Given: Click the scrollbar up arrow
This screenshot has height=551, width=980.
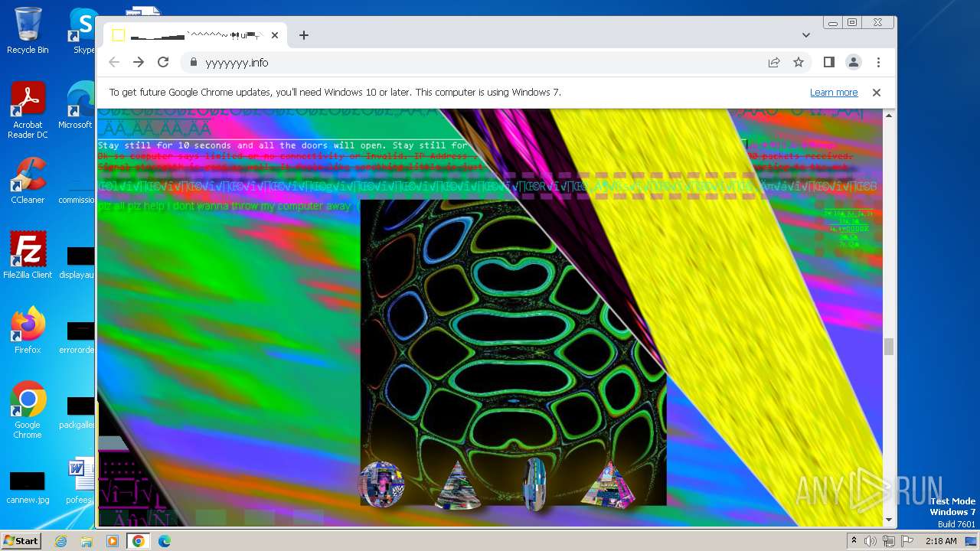Looking at the screenshot, I should point(888,116).
